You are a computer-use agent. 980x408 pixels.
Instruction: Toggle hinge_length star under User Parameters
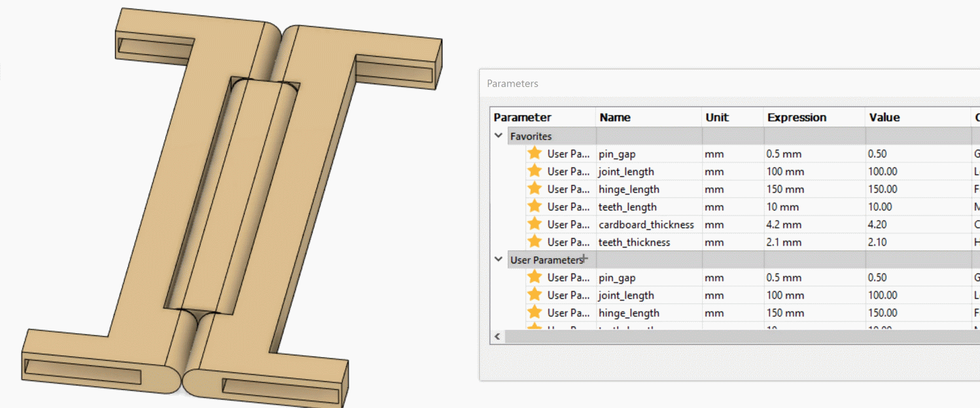[534, 312]
